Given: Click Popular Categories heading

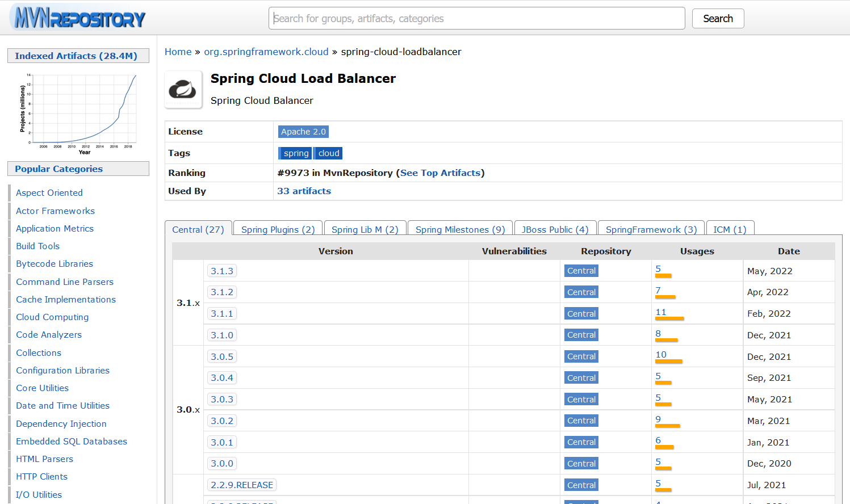Looking at the screenshot, I should pyautogui.click(x=78, y=169).
